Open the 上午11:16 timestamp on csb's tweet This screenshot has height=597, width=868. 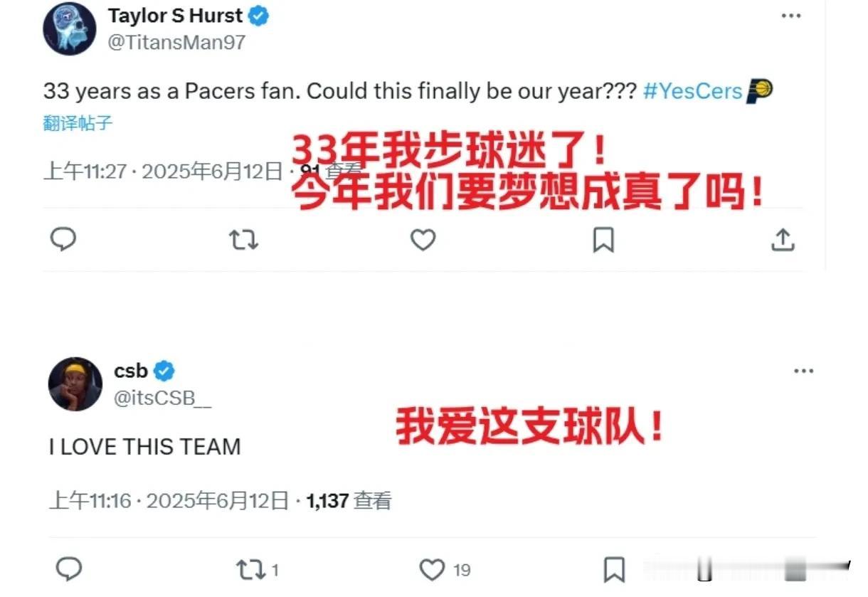pyautogui.click(x=90, y=500)
